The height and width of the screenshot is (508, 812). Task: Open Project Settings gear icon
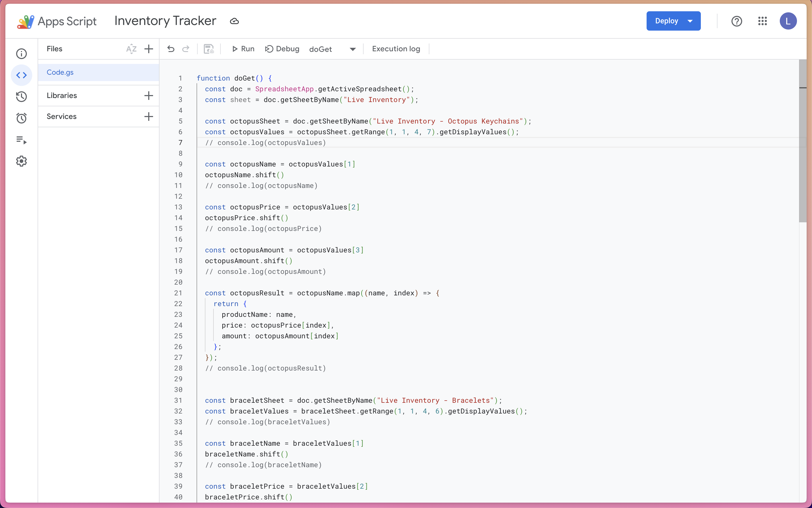(x=21, y=161)
